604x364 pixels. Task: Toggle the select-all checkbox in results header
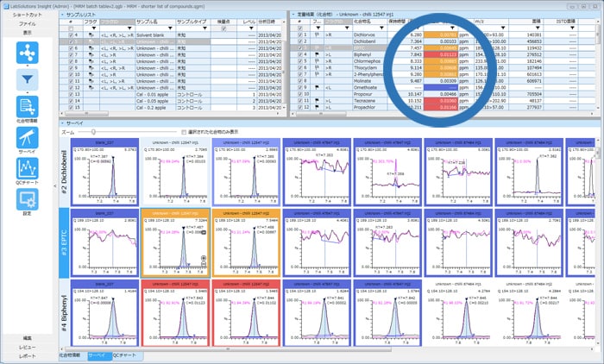coord(300,28)
